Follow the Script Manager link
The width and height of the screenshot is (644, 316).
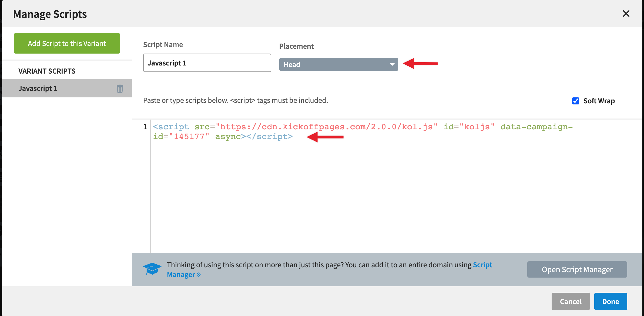pyautogui.click(x=482, y=265)
